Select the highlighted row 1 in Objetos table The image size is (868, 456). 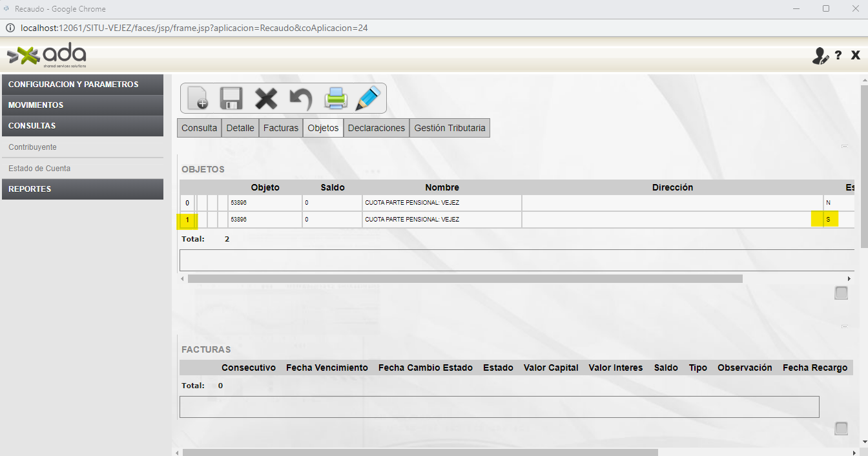click(188, 220)
